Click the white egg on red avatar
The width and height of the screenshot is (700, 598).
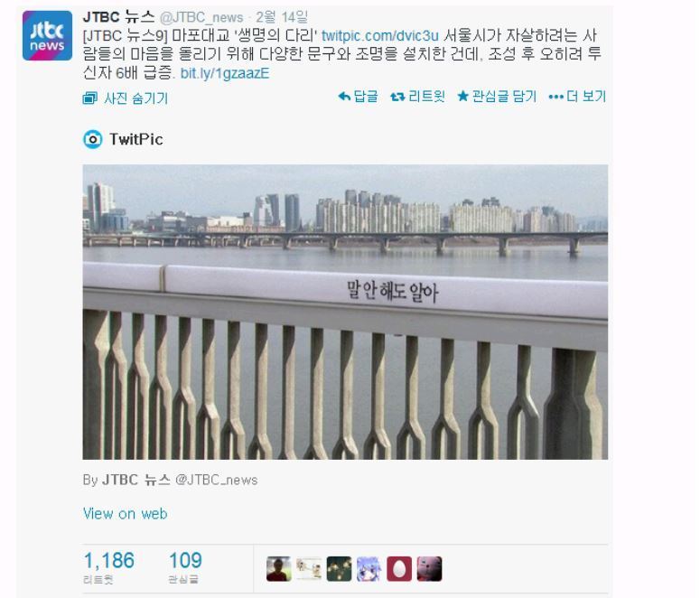point(399,569)
